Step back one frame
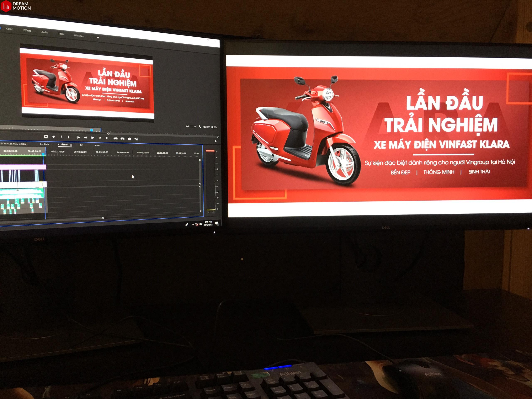532x399 pixels. point(85,138)
